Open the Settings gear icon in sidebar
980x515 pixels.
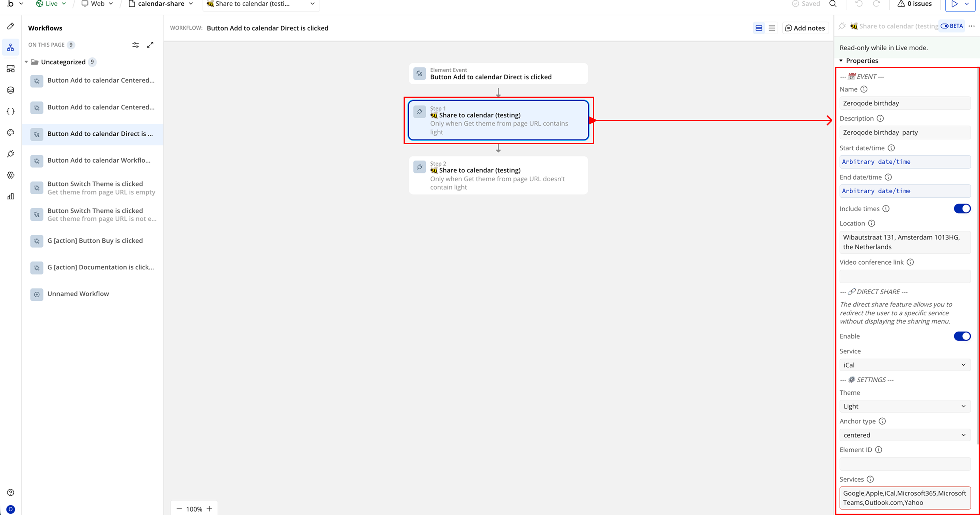11,175
